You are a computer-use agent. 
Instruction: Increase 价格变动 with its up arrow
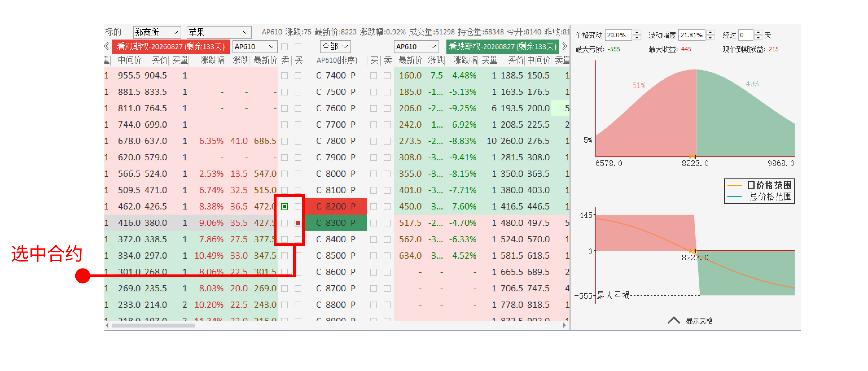tap(637, 33)
